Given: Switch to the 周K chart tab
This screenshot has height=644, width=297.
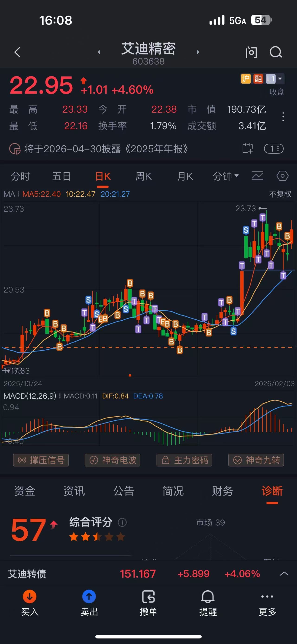Looking at the screenshot, I should click(143, 176).
